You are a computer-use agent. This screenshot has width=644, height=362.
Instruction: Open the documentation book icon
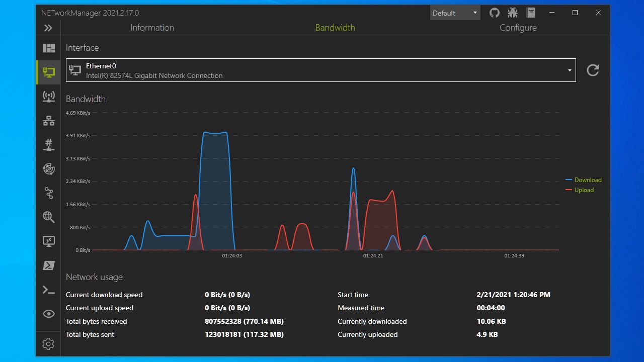click(531, 13)
